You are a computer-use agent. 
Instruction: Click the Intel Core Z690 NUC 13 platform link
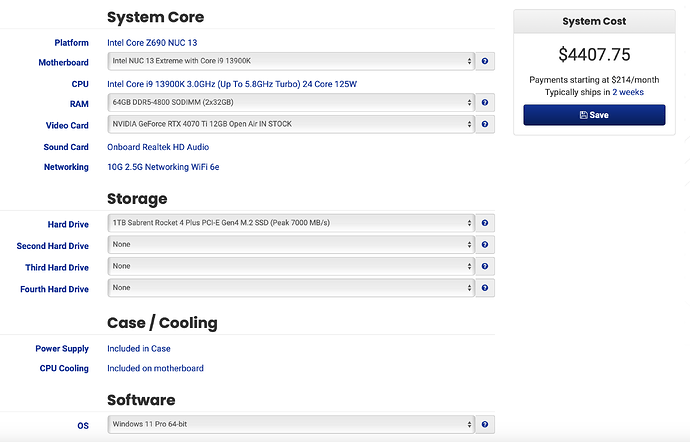152,43
